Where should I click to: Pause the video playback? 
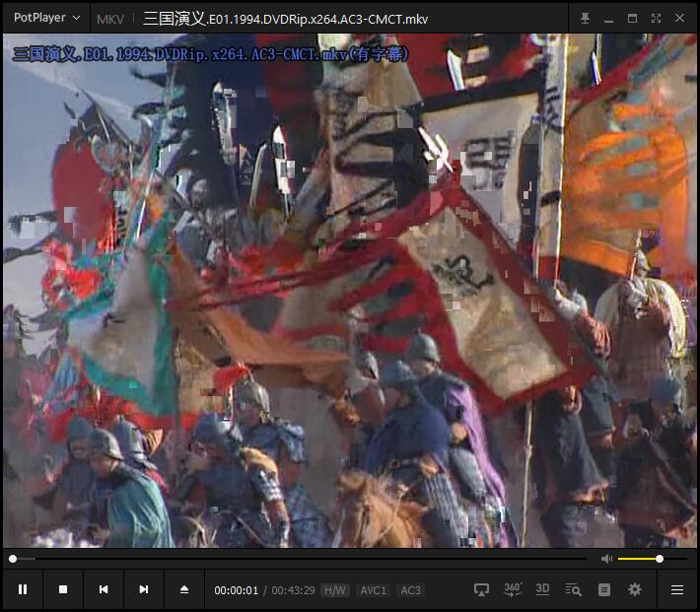23,589
